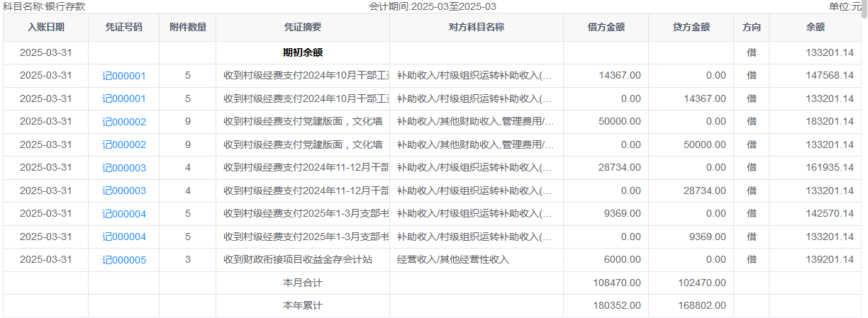
Task: Select the 借方金额 column header
Action: click(x=606, y=28)
